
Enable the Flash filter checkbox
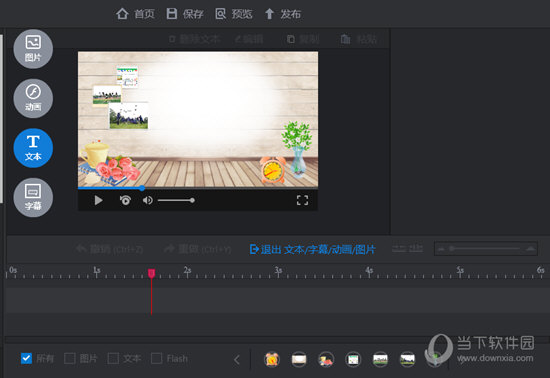click(x=156, y=358)
